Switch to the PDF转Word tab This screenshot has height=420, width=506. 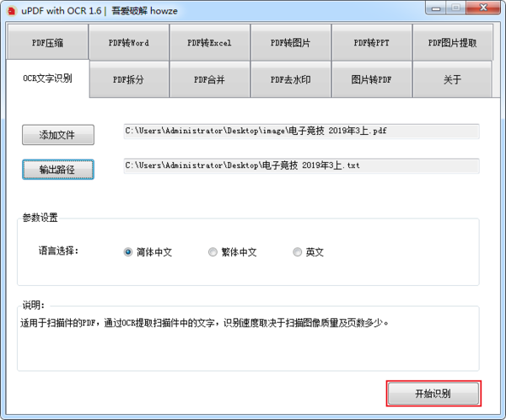[129, 42]
